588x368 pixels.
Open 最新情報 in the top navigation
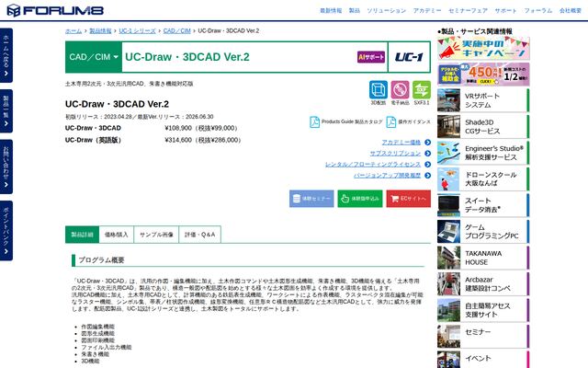click(331, 10)
